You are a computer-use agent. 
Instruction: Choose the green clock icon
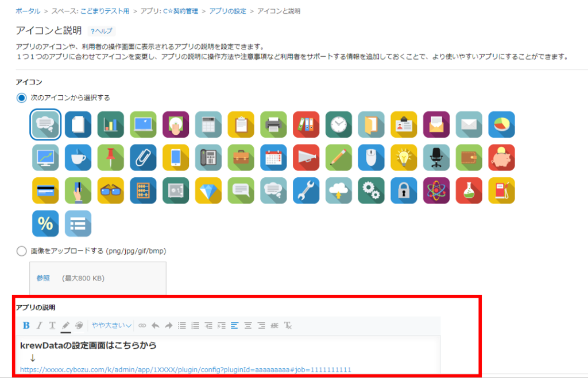click(x=339, y=124)
